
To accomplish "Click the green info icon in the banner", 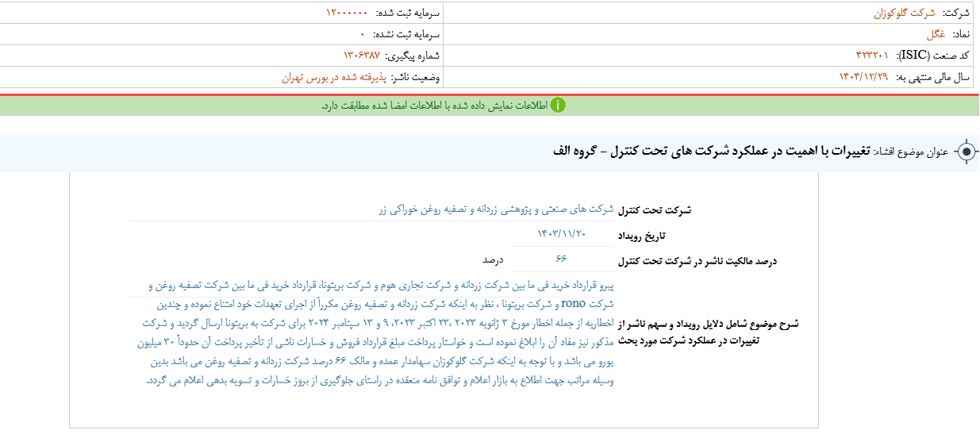I will pyautogui.click(x=558, y=106).
